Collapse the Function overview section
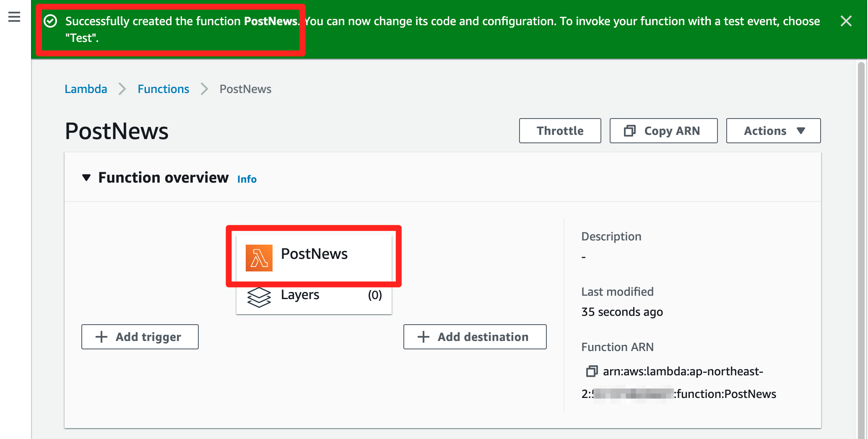This screenshot has width=868, height=439. 86,178
